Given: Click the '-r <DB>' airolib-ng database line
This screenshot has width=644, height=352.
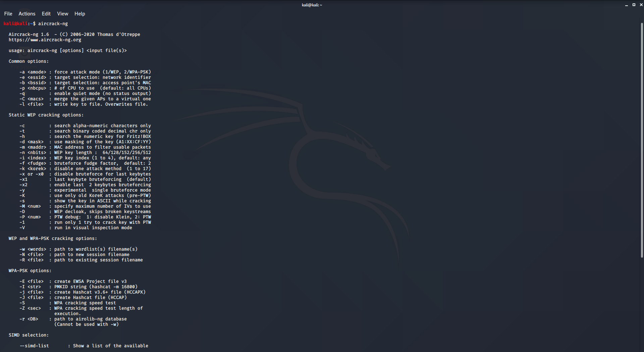Looking at the screenshot, I should coord(73,319).
